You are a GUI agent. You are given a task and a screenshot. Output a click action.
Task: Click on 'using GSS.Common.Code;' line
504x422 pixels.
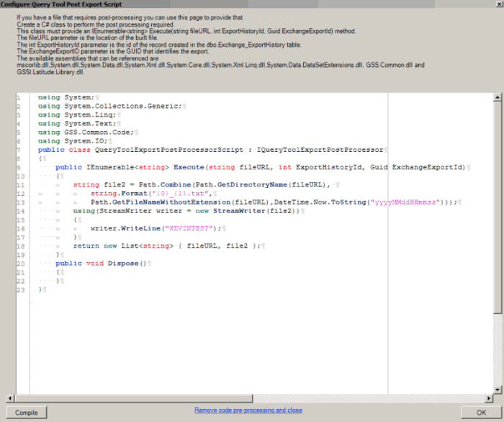point(86,133)
